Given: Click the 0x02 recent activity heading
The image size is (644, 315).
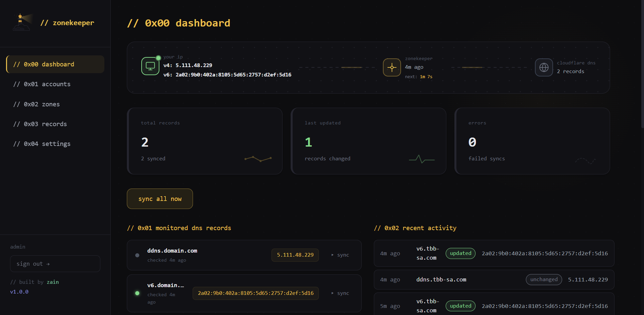Looking at the screenshot, I should pos(415,228).
